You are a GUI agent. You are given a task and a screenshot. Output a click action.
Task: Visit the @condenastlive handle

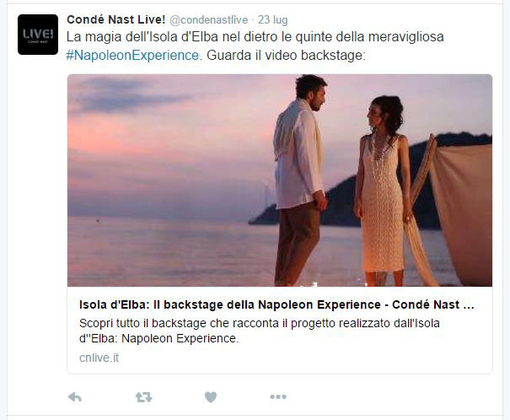pos(209,20)
